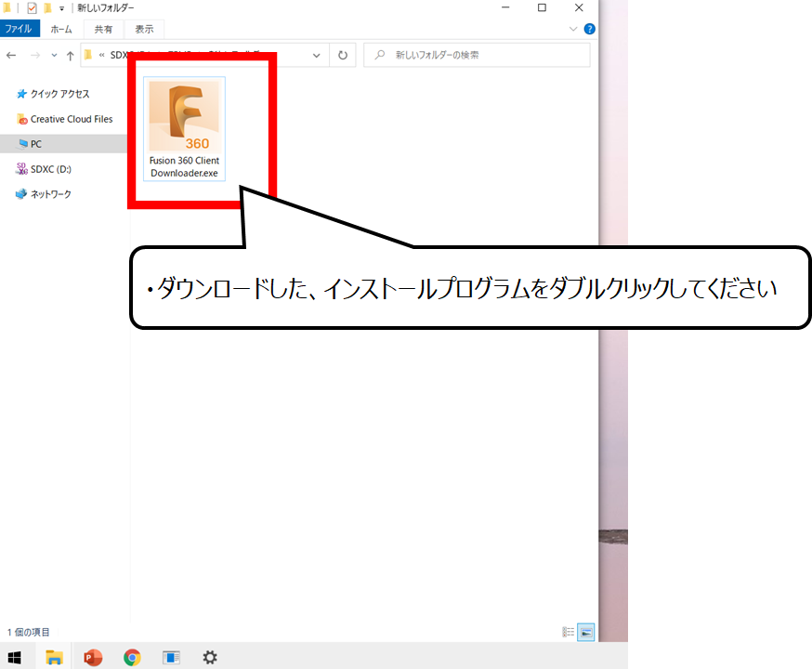Image resolution: width=812 pixels, height=669 pixels.
Task: Click the new folder quick access icon
Action: click(x=47, y=7)
